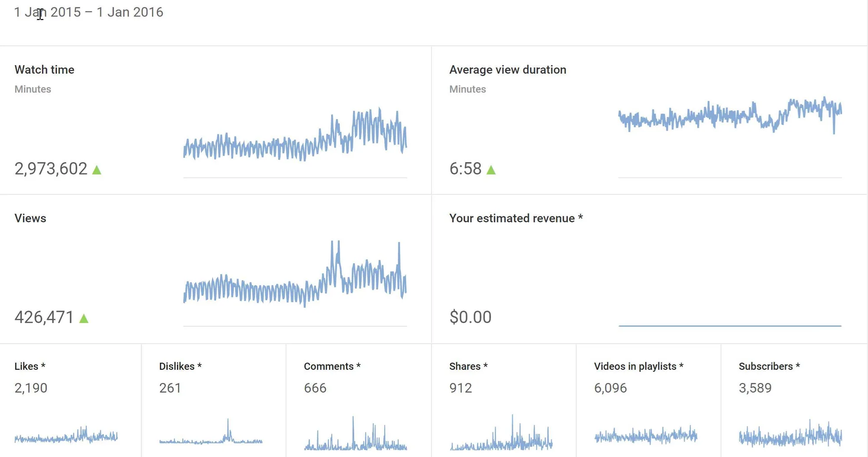The width and height of the screenshot is (868, 457).
Task: Click the revenue value $0.00
Action: [470, 317]
